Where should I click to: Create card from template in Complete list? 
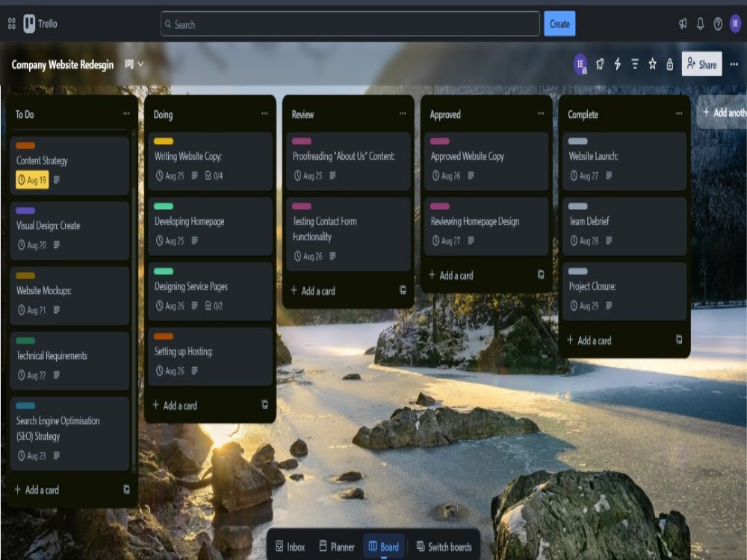(679, 340)
